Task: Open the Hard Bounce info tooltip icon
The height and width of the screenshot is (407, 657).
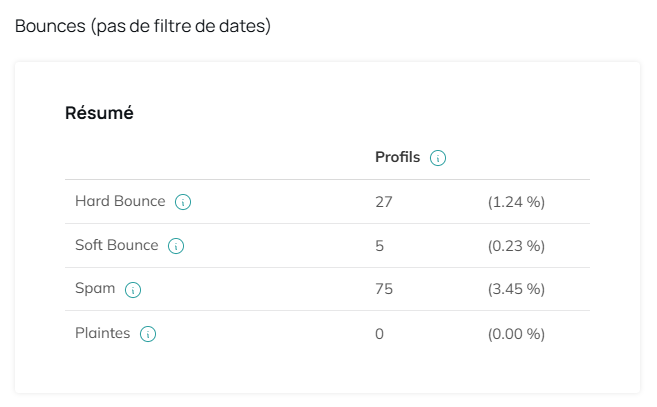Action: [x=183, y=202]
